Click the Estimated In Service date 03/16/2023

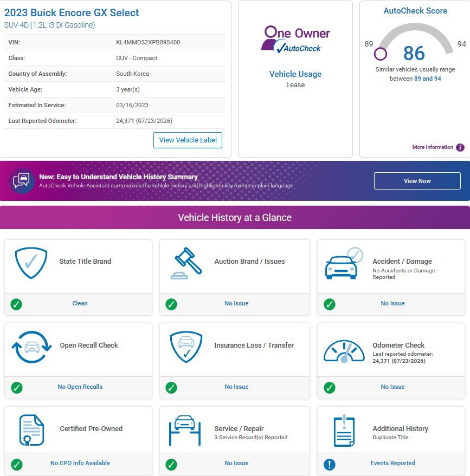pyautogui.click(x=132, y=105)
